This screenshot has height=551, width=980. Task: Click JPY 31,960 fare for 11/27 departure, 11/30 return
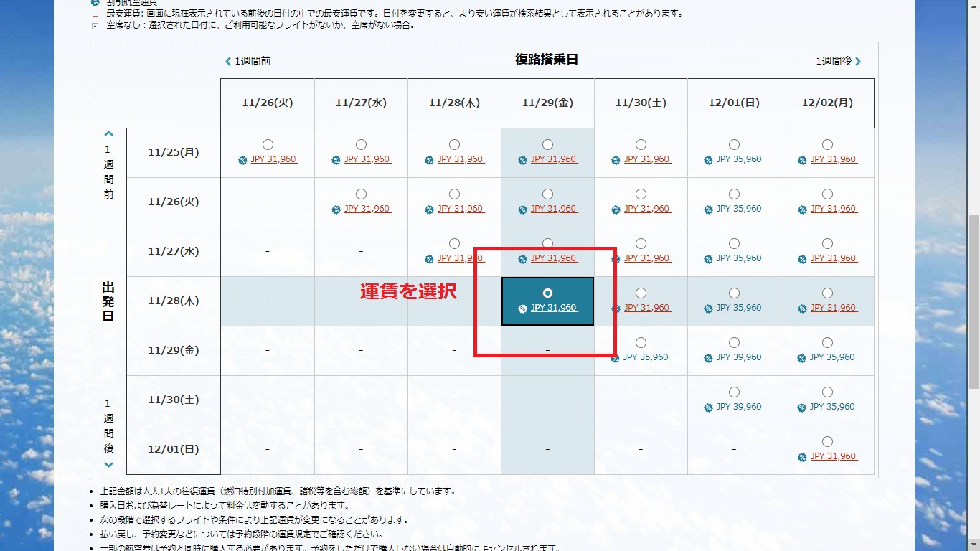point(647,258)
